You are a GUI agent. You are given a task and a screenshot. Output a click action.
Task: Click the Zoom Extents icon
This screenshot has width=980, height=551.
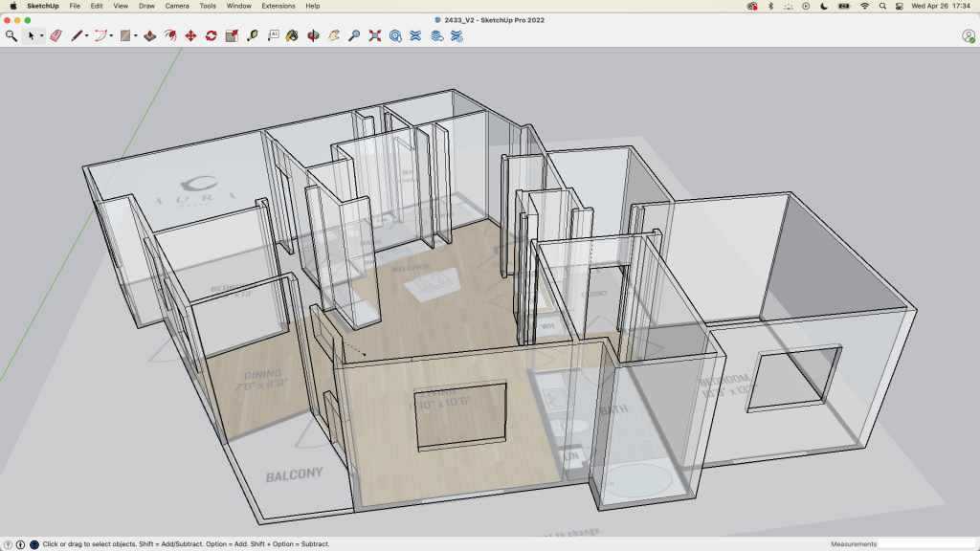point(374,35)
